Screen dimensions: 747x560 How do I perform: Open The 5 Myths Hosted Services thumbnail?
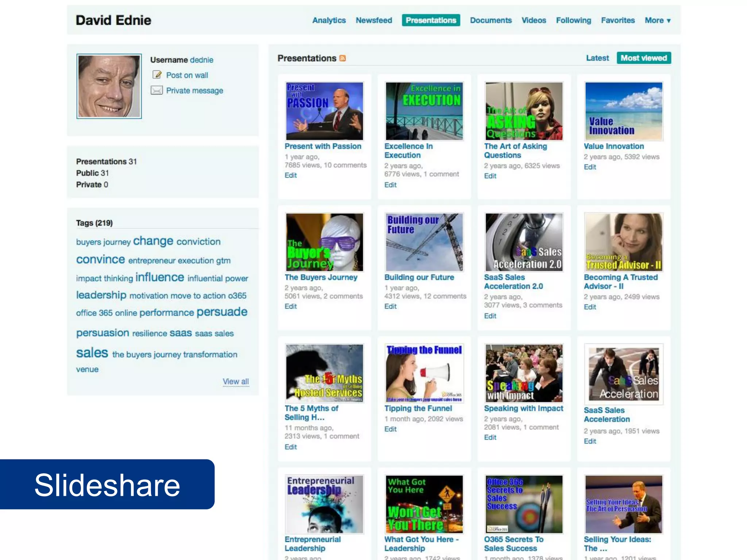pyautogui.click(x=325, y=373)
